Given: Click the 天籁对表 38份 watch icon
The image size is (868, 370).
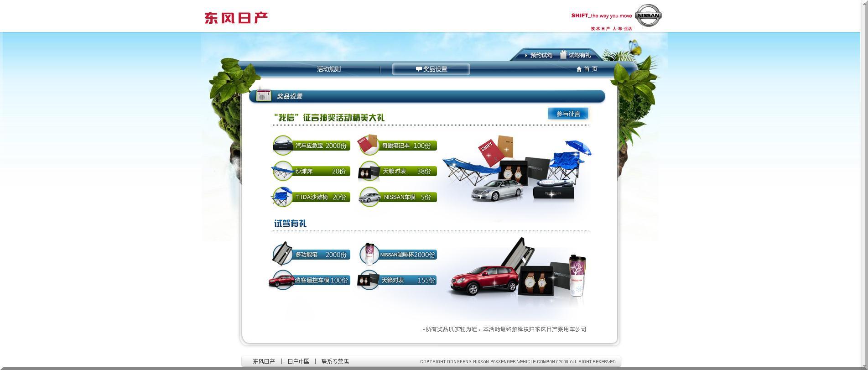Looking at the screenshot, I should [x=369, y=171].
